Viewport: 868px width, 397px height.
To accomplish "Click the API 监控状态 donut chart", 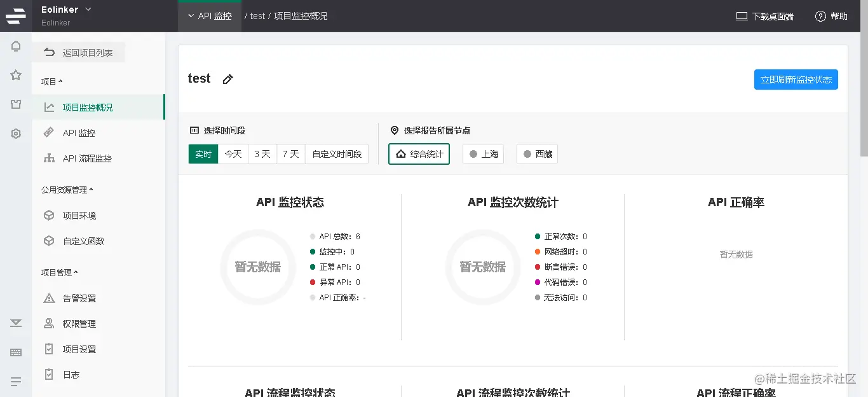I will pyautogui.click(x=257, y=267).
